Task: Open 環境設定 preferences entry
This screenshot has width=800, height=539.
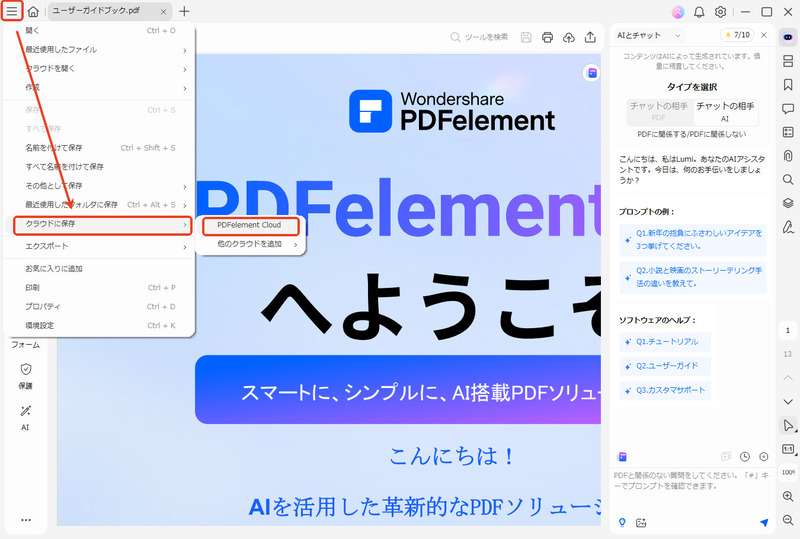Action: (99, 325)
